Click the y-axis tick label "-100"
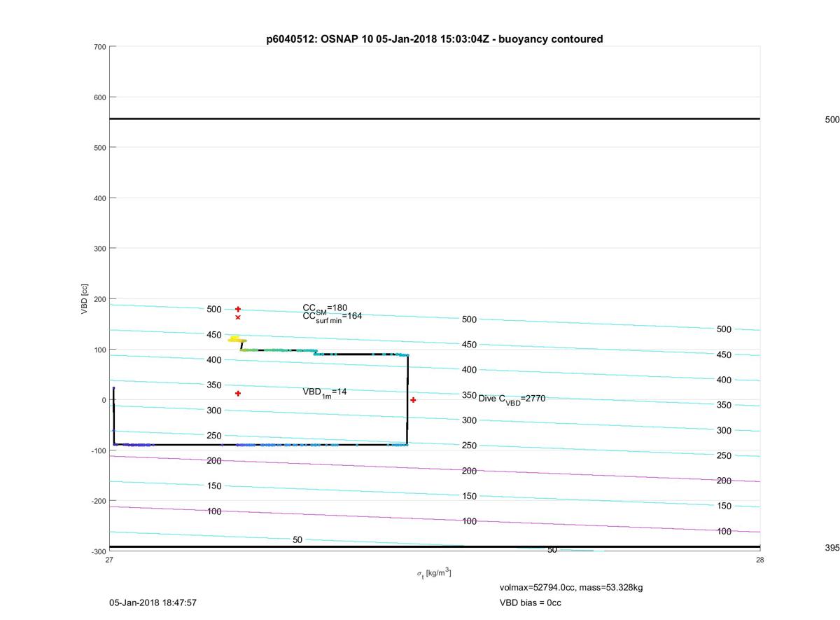Image resolution: width=840 pixels, height=620 pixels. (x=98, y=450)
